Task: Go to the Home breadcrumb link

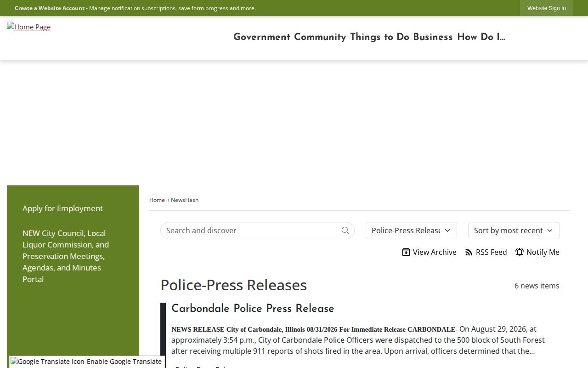Action: pos(157,200)
